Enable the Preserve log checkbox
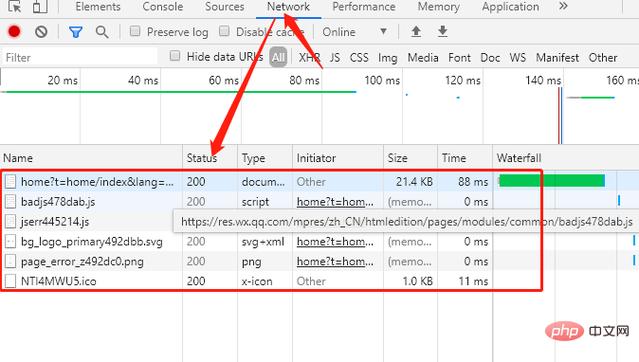This screenshot has height=362, width=639. pos(135,31)
